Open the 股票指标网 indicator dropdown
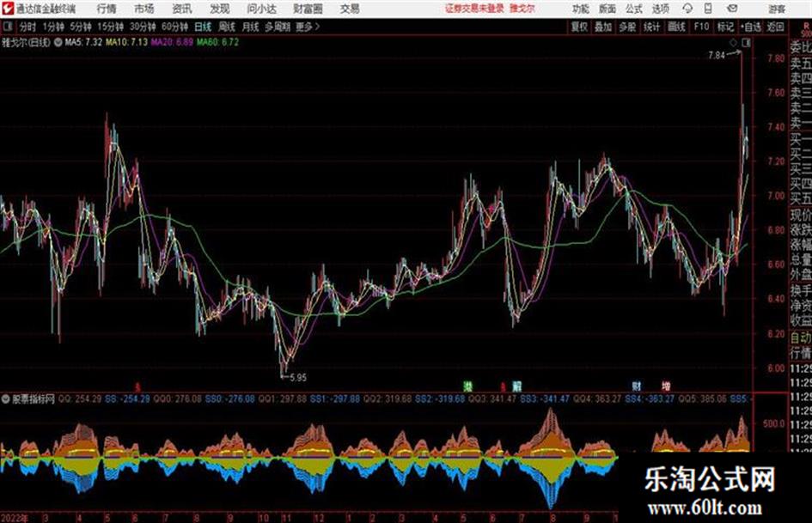The width and height of the screenshot is (812, 523). point(6,399)
